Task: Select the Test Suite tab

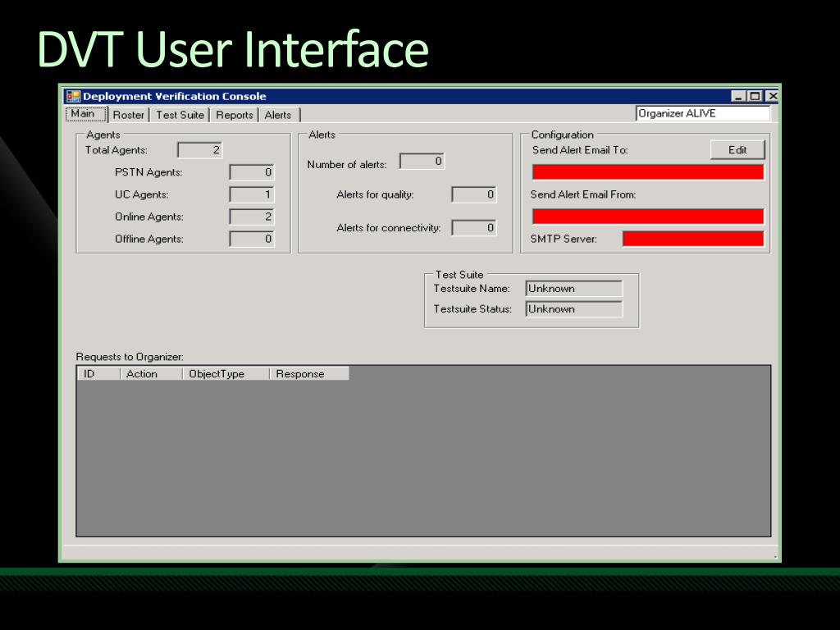Action: (180, 115)
